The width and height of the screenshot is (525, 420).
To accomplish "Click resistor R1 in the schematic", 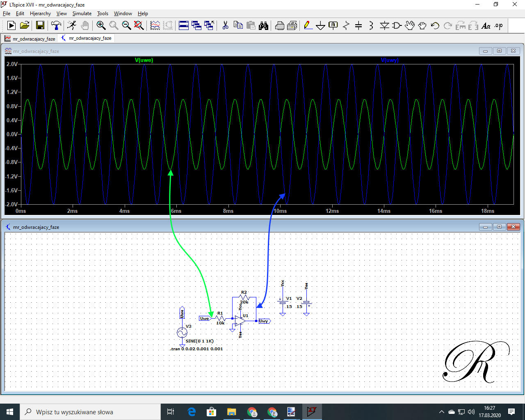I will point(220,318).
